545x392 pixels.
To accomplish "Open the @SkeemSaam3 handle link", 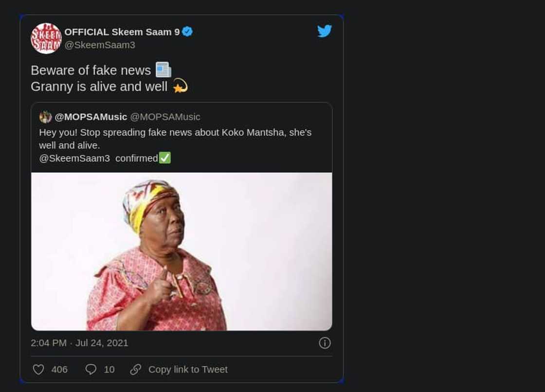I will [100, 45].
